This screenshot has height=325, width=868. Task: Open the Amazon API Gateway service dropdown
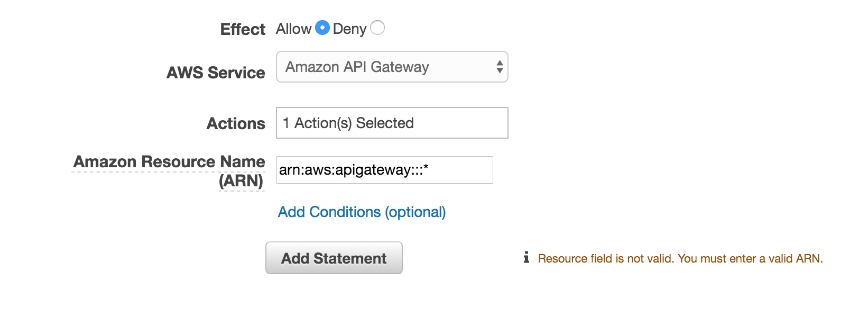pyautogui.click(x=392, y=67)
